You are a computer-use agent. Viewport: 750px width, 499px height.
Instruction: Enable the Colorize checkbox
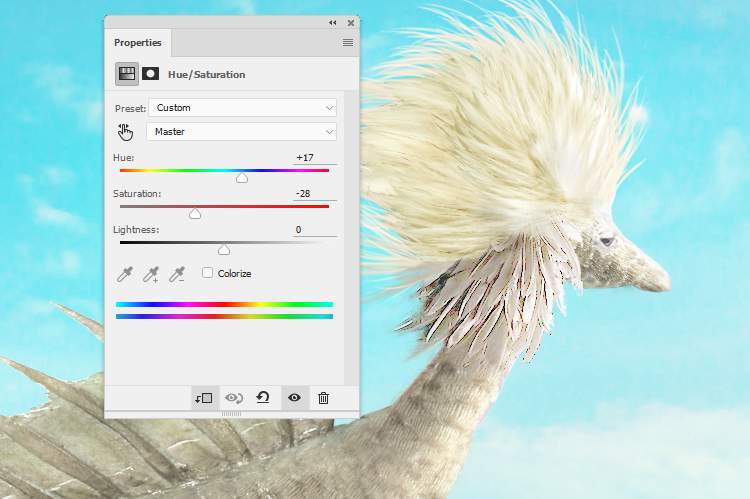point(207,273)
